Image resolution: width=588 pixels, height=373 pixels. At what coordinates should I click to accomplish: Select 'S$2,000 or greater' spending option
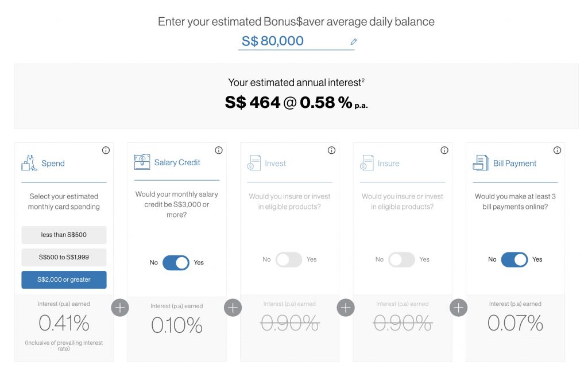tap(64, 279)
